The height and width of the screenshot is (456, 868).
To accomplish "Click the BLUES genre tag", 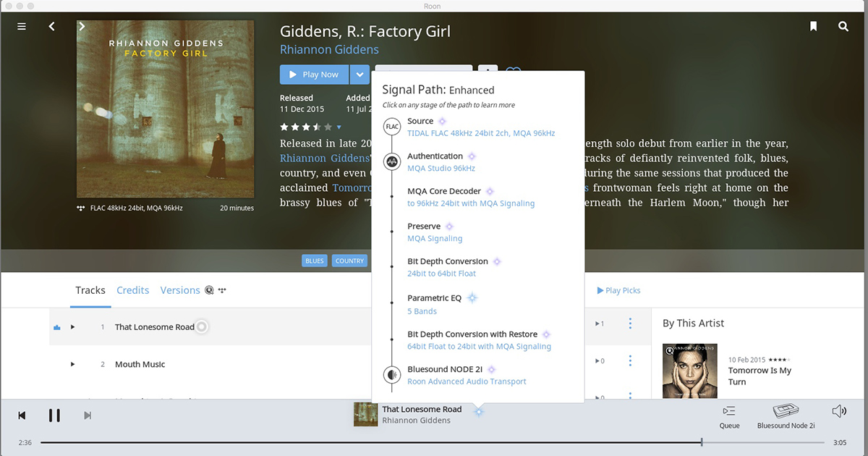I will pos(315,261).
